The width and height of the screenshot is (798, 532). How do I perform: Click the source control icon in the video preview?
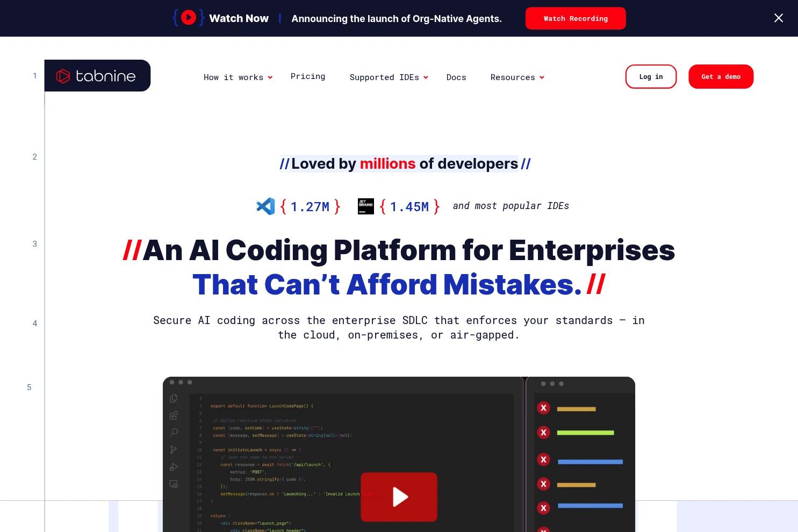[174, 450]
